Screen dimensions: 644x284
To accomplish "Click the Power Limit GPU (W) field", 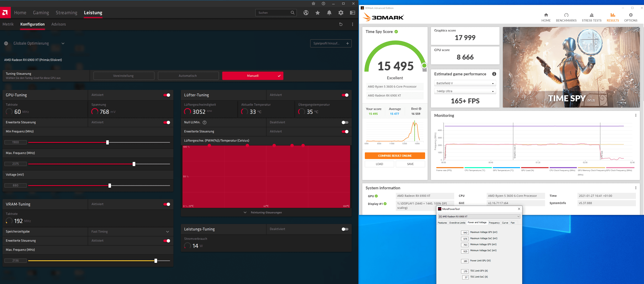I will tap(465, 261).
